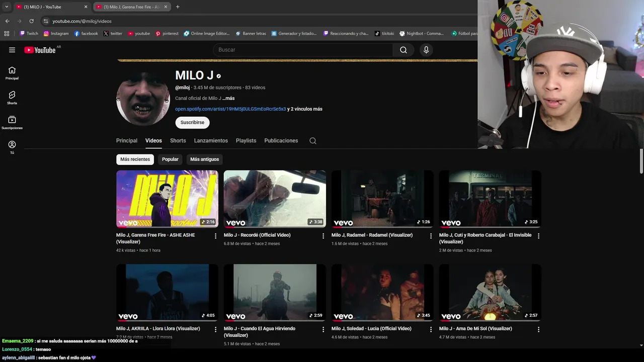Open Milo J - Recordé video title
The width and height of the screenshot is (644, 362).
coord(257,235)
